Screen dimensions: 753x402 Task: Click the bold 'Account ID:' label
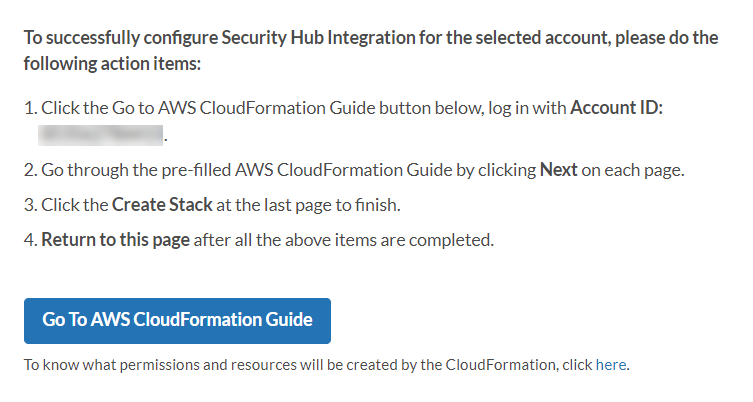pyautogui.click(x=616, y=108)
